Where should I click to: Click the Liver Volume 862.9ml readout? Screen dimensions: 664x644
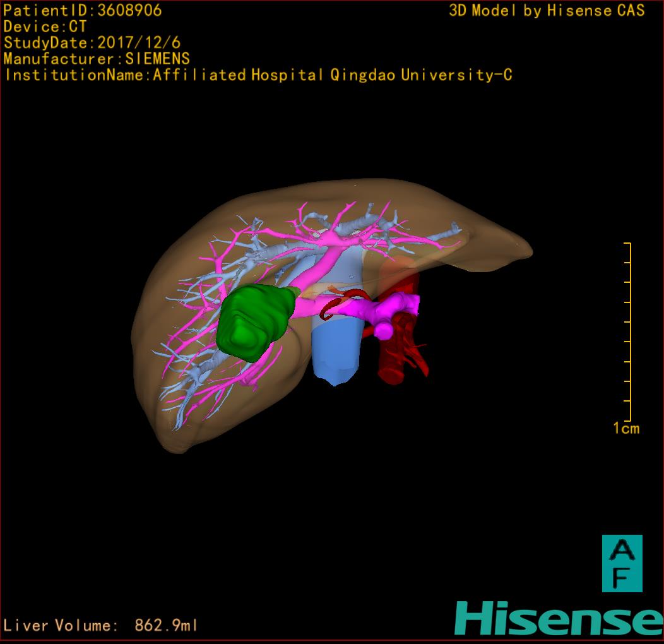[101, 626]
